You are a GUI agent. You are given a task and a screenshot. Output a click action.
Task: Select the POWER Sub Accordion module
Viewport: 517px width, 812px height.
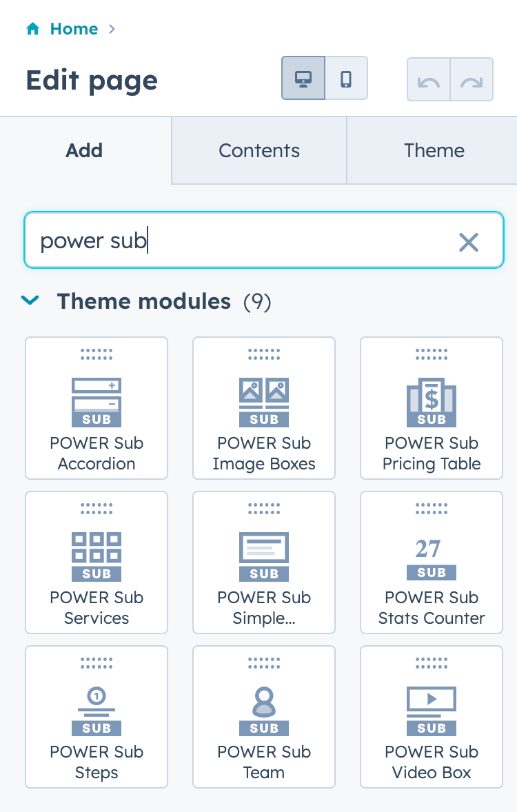(x=96, y=408)
